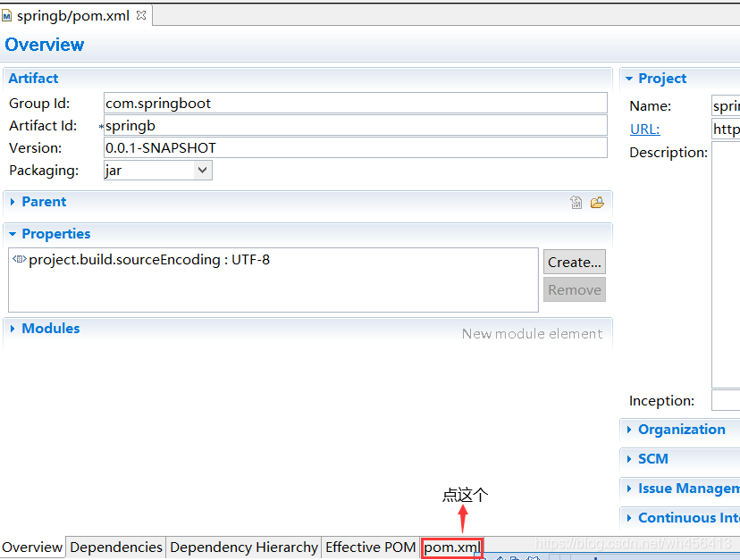This screenshot has height=560, width=740.
Task: Click the property icon beside project.build.sourceEncoding
Action: pos(20,259)
